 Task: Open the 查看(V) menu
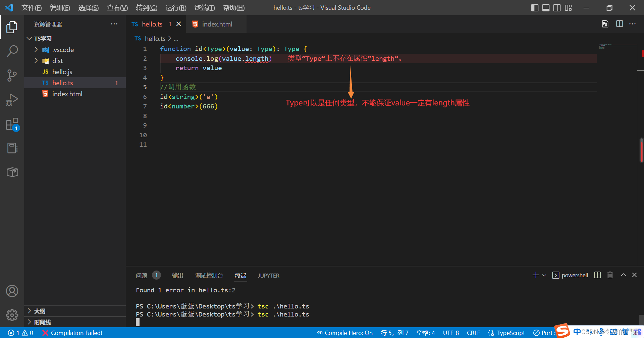click(x=117, y=8)
